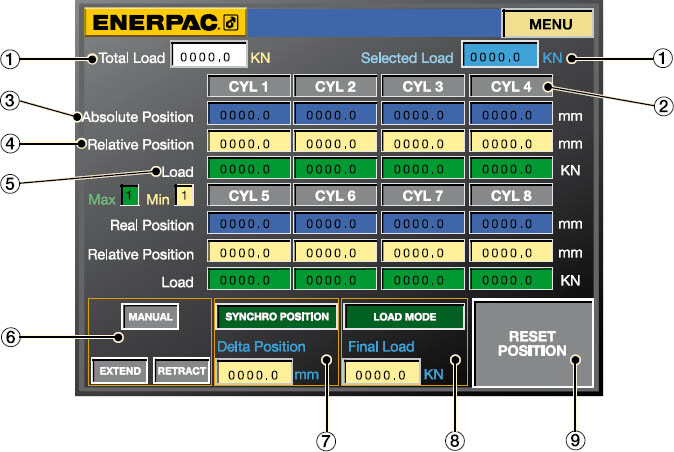
Task: Enable SYNCHRO POSITION mode
Action: coord(275,317)
